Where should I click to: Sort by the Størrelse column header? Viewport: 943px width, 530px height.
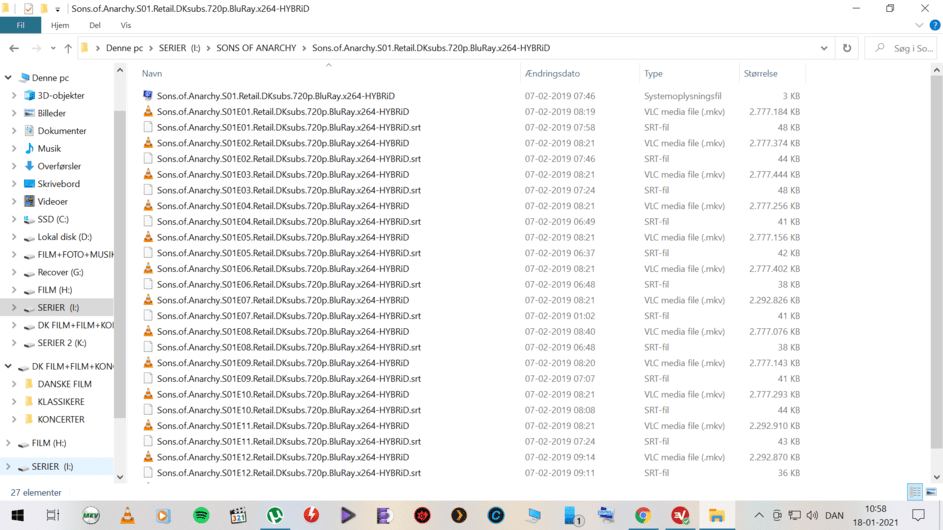[760, 73]
